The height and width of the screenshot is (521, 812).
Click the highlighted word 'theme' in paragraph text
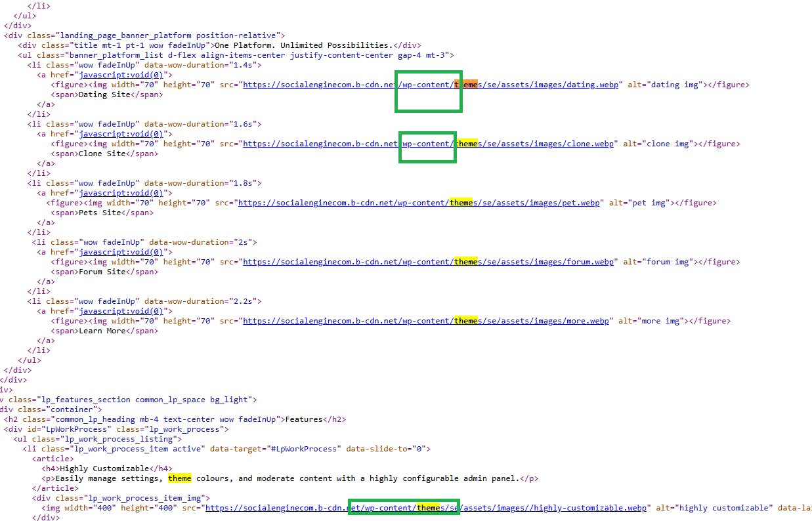pos(180,478)
